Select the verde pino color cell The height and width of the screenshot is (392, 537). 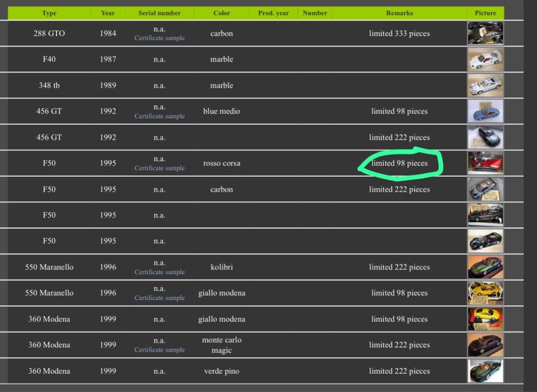(221, 371)
